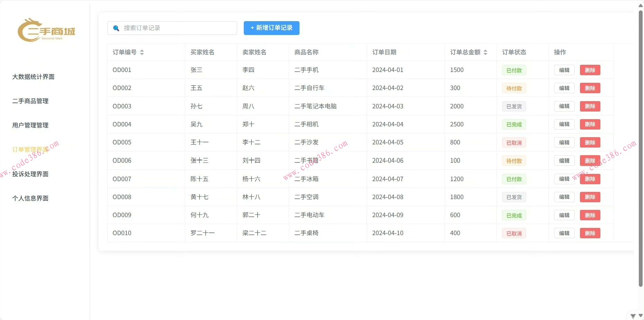Click the 已付款 status badge on OD001
644x320 pixels.
[x=513, y=70]
